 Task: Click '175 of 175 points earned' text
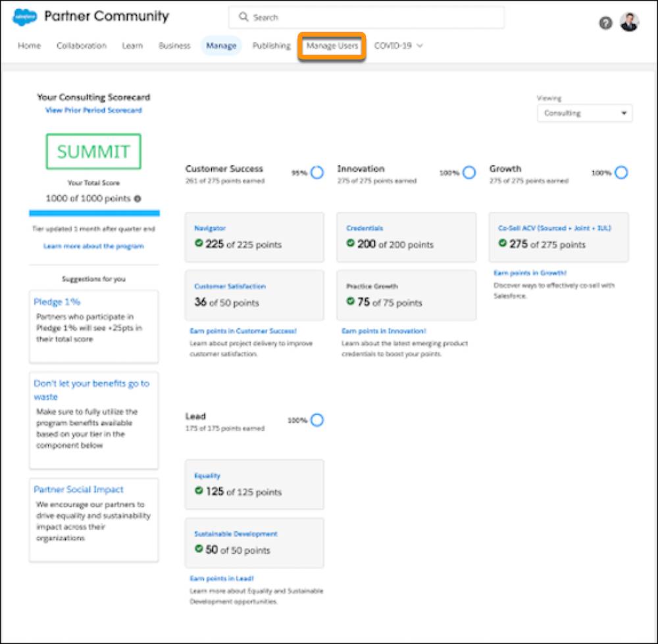225,428
